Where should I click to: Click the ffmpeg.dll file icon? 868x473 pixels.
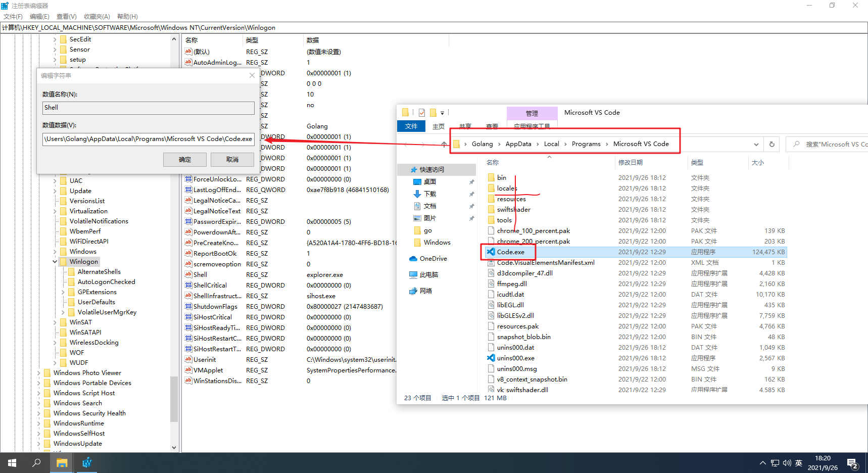(x=491, y=283)
